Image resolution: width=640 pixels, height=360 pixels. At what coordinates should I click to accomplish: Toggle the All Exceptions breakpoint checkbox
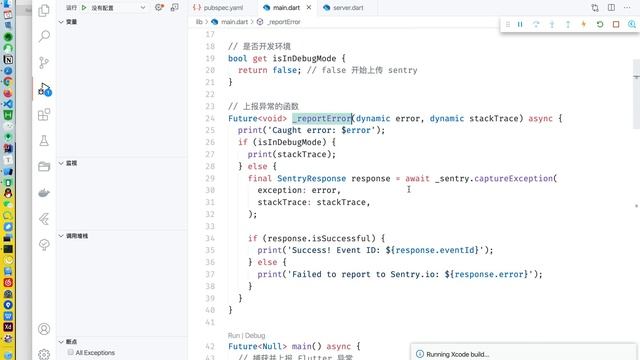pos(70,352)
